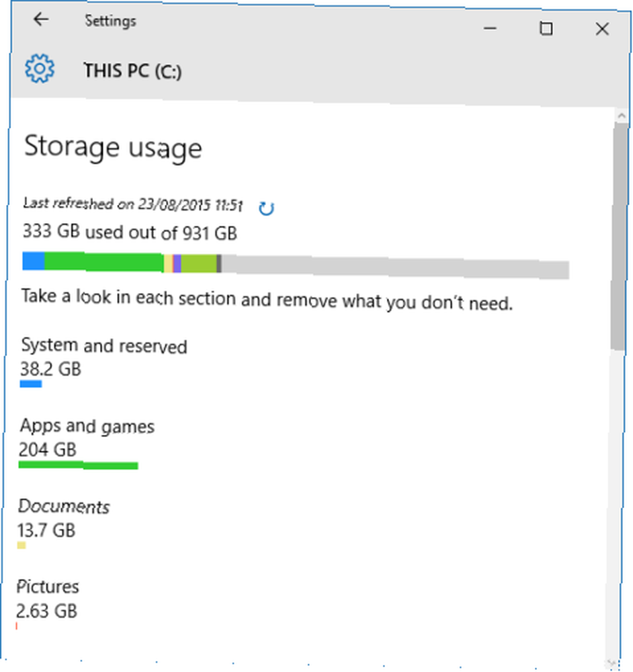Close the Settings window
This screenshot has height=672, width=633.
click(602, 29)
